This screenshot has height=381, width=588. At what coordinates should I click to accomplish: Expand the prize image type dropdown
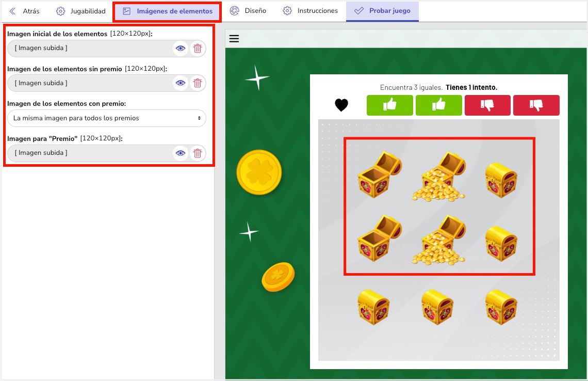tap(106, 118)
